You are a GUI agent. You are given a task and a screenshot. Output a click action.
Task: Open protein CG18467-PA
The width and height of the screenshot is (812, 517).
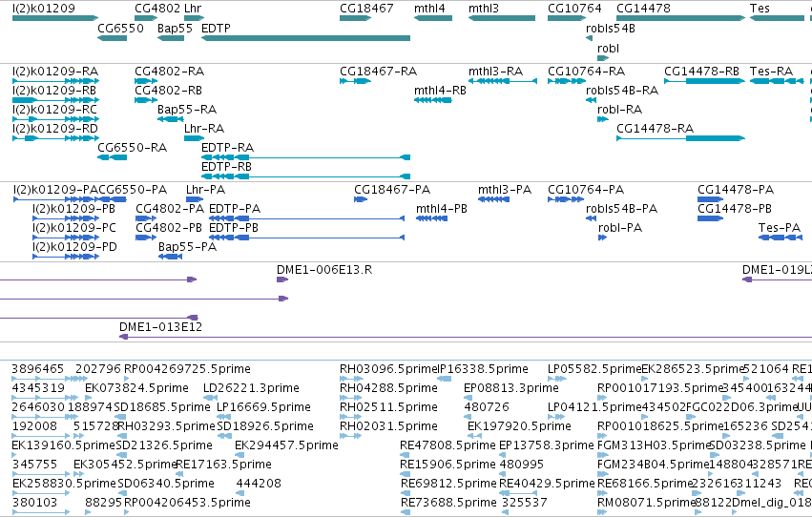point(392,190)
